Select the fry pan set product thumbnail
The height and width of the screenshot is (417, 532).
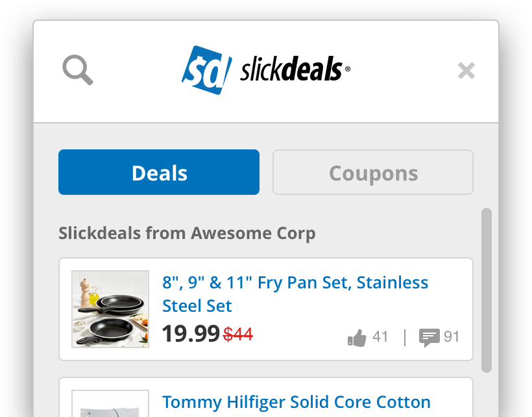pos(110,309)
